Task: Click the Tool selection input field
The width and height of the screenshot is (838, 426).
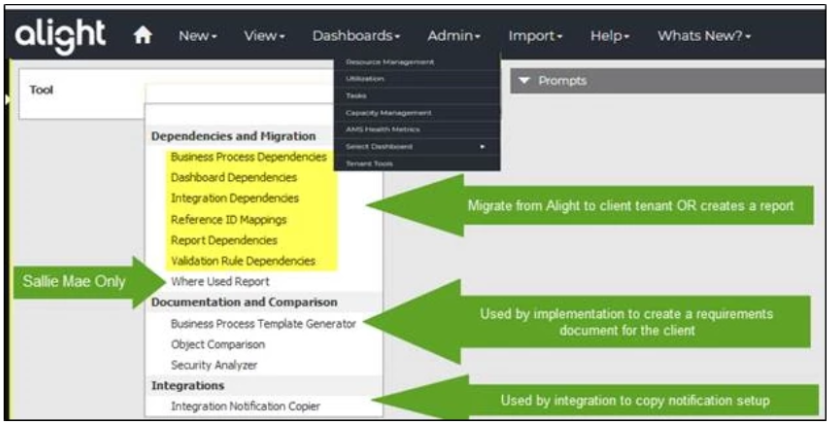Action: click(x=239, y=94)
